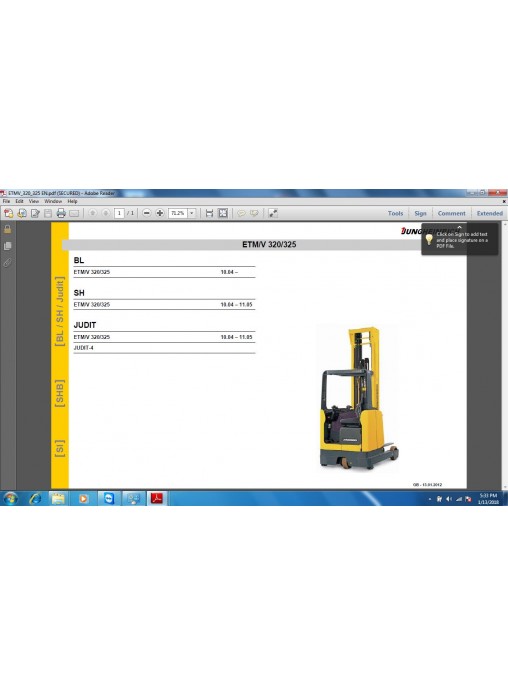The height and width of the screenshot is (696, 508).
Task: Open Windows Media Player from the taskbar
Action: pos(83,498)
